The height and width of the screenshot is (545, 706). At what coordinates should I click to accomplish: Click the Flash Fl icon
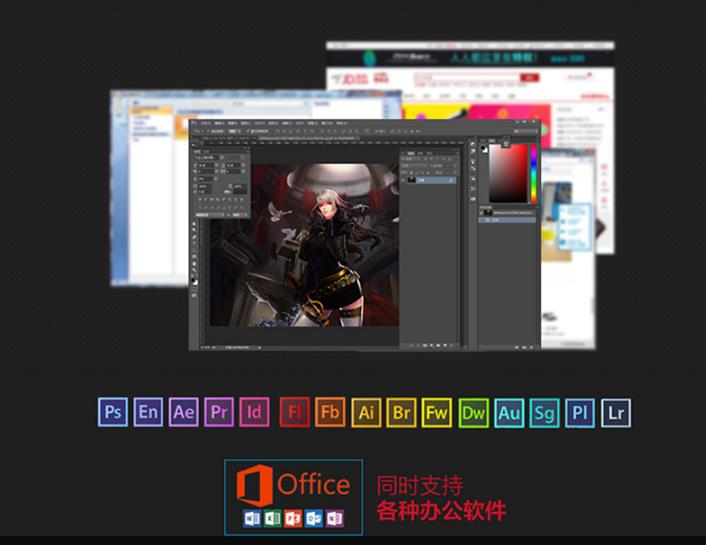click(294, 412)
